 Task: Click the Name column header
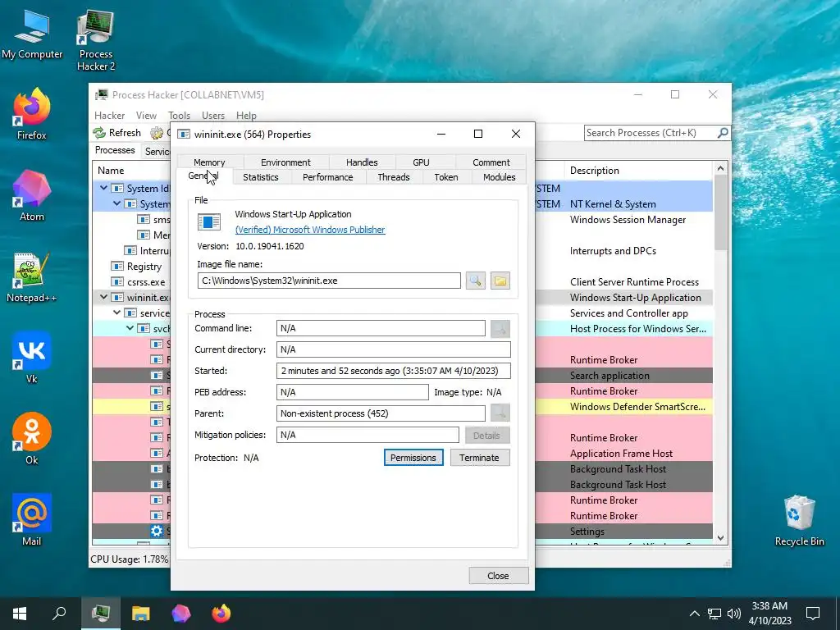[111, 171]
